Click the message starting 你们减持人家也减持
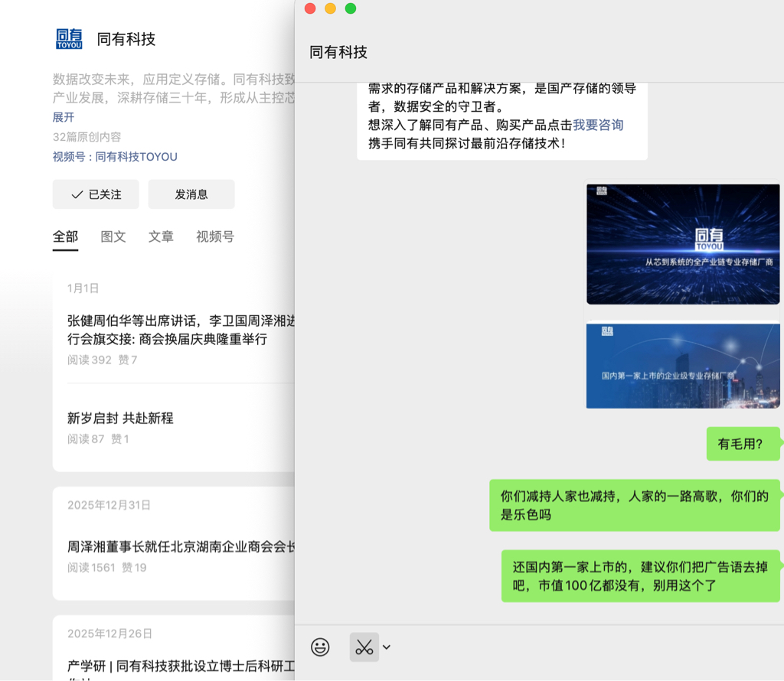 [x=635, y=505]
